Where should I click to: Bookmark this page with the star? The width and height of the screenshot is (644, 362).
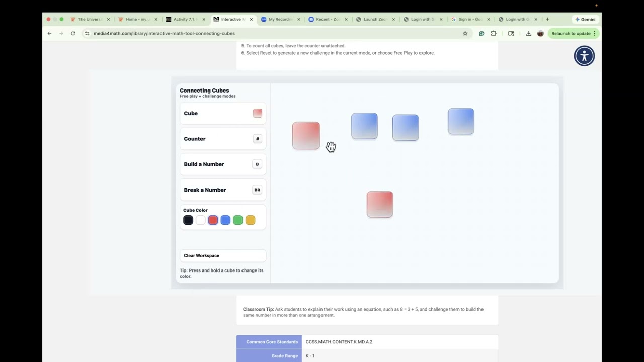coord(465,33)
